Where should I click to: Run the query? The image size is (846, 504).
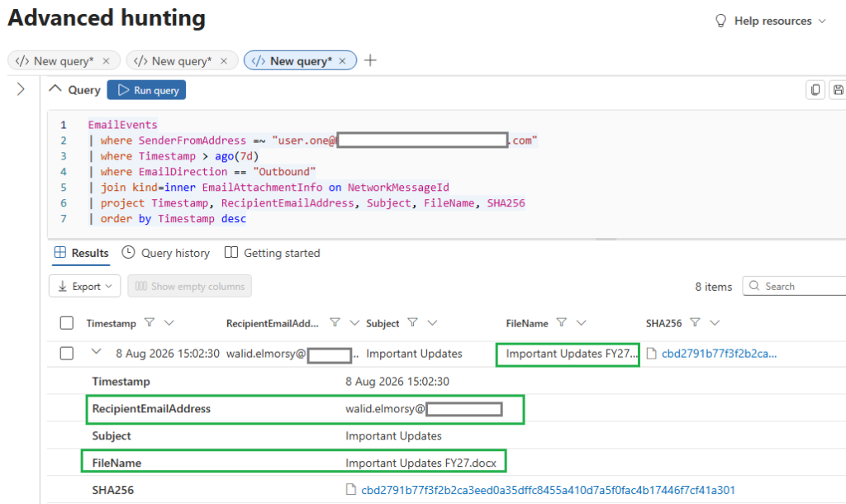point(146,90)
